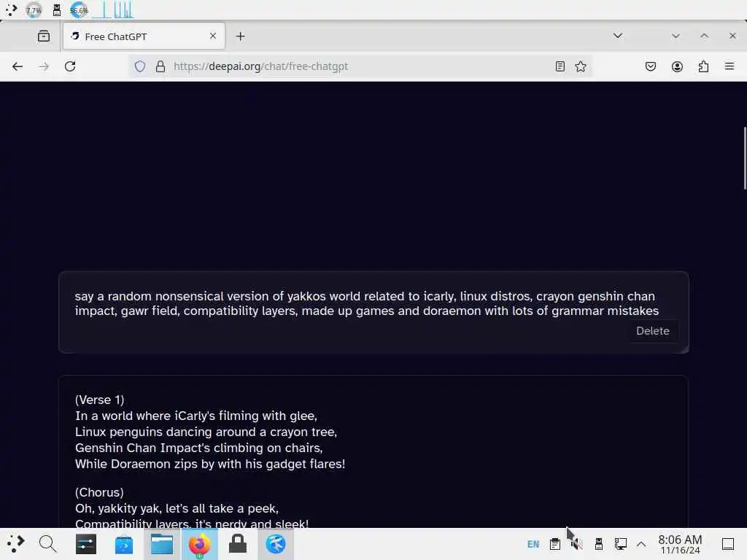Screen dimensions: 747x560
Task: Click "Genshin Chan Impact's climbing on chairs,"
Action: [x=198, y=448]
